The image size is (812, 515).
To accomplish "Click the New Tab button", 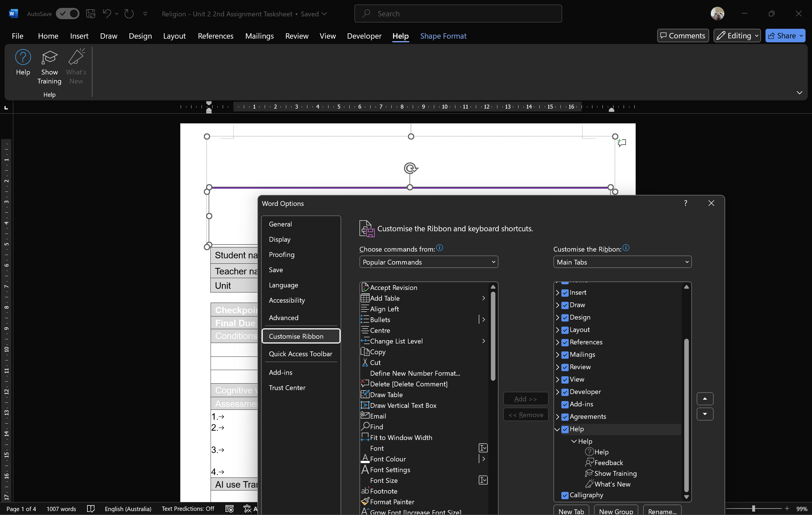I will 571,511.
